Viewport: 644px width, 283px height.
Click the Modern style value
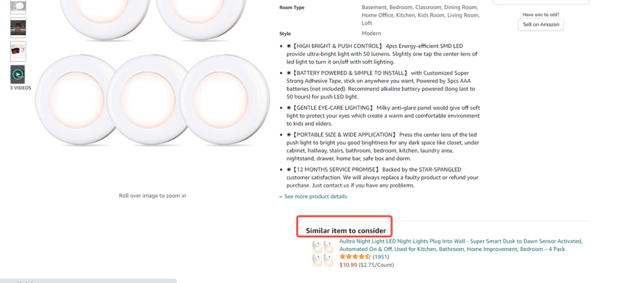tap(371, 33)
